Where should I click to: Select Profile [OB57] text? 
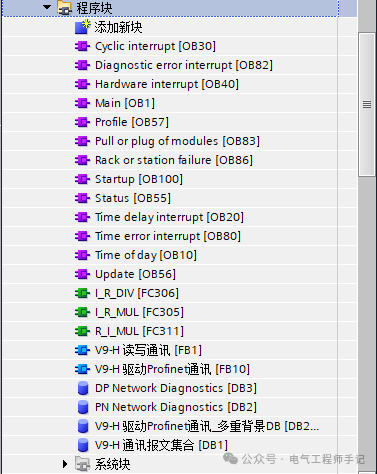[x=132, y=122]
